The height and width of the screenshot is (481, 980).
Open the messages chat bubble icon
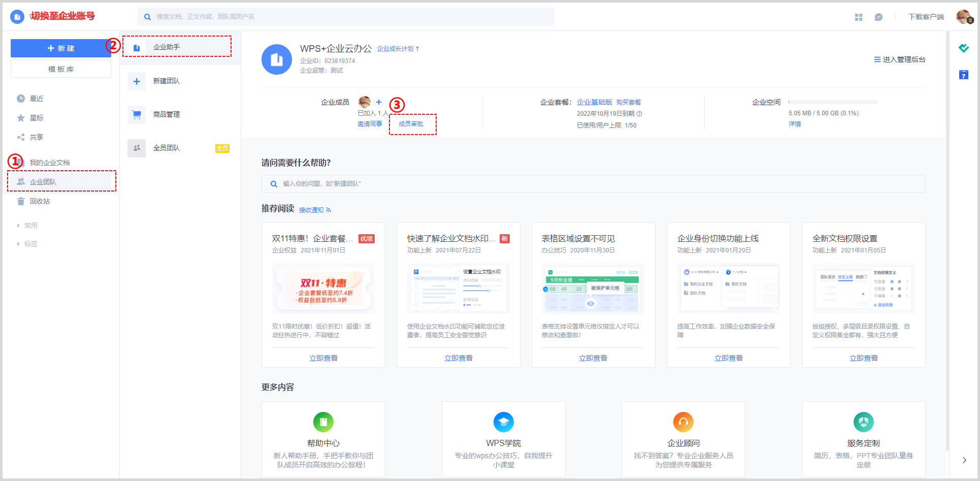pyautogui.click(x=878, y=17)
